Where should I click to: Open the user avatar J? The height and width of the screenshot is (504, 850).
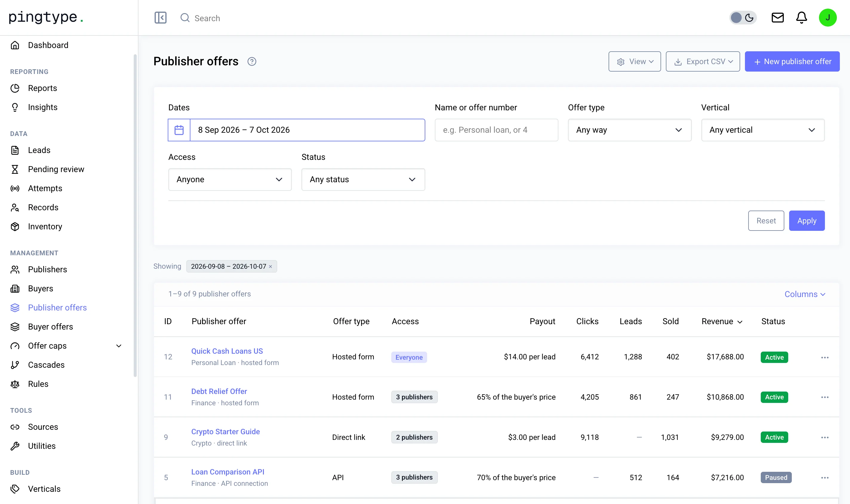(828, 18)
